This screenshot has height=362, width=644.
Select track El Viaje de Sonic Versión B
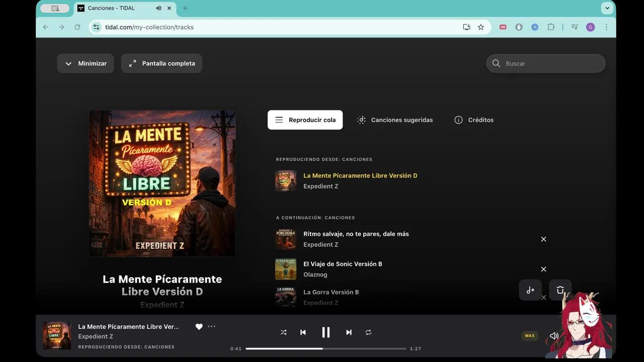pos(343,264)
